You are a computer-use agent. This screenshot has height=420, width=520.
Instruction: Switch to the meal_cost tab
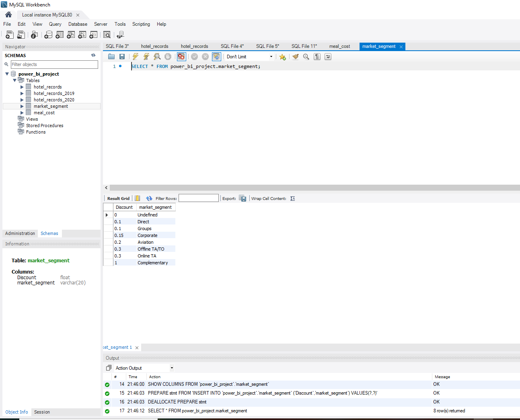[x=339, y=46]
